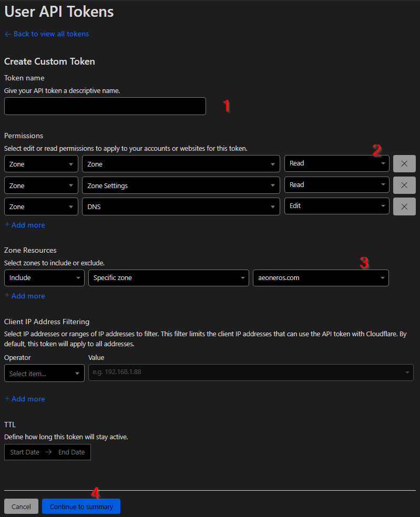The image size is (420, 517).
Task: Add more under Client IP Address Filtering
Action: [25, 399]
